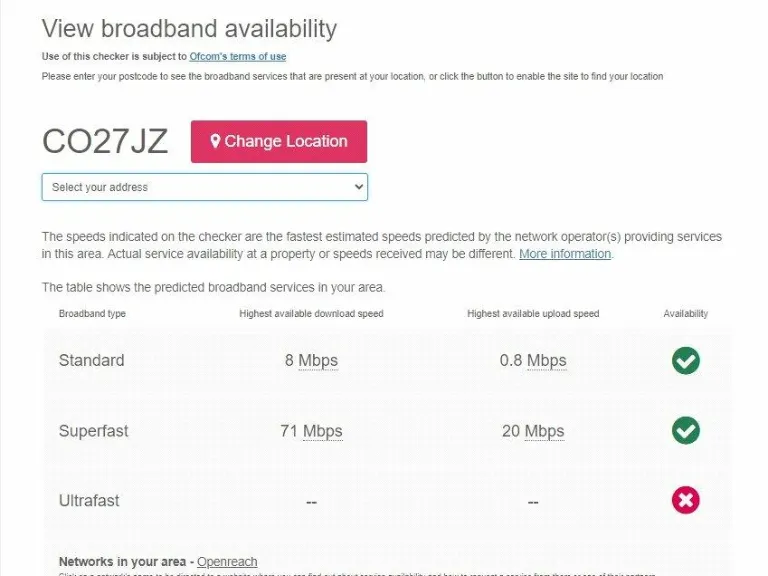Click the Standard availability green checkmark icon
The width and height of the screenshot is (768, 576).
[x=685, y=361]
